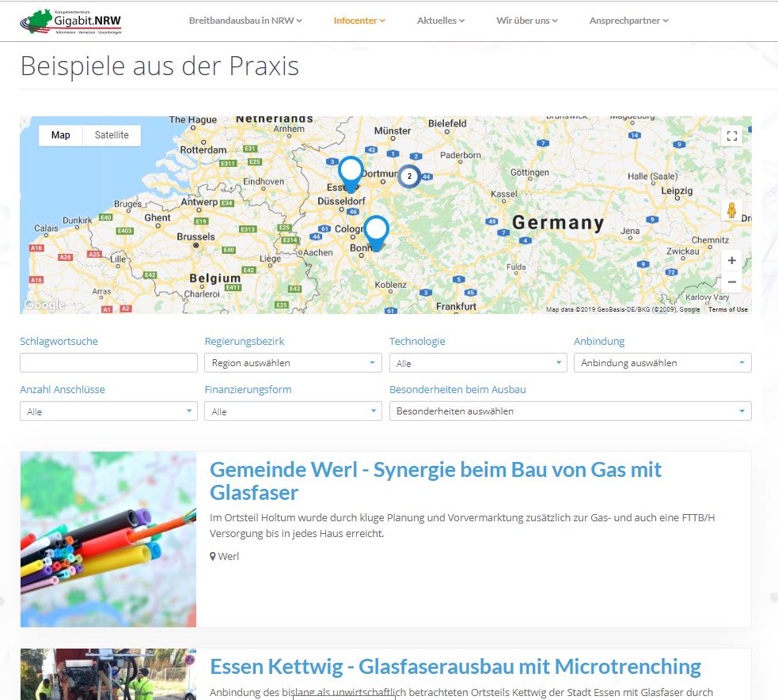Expand the Regierungsbezirk region dropdown

[294, 363]
